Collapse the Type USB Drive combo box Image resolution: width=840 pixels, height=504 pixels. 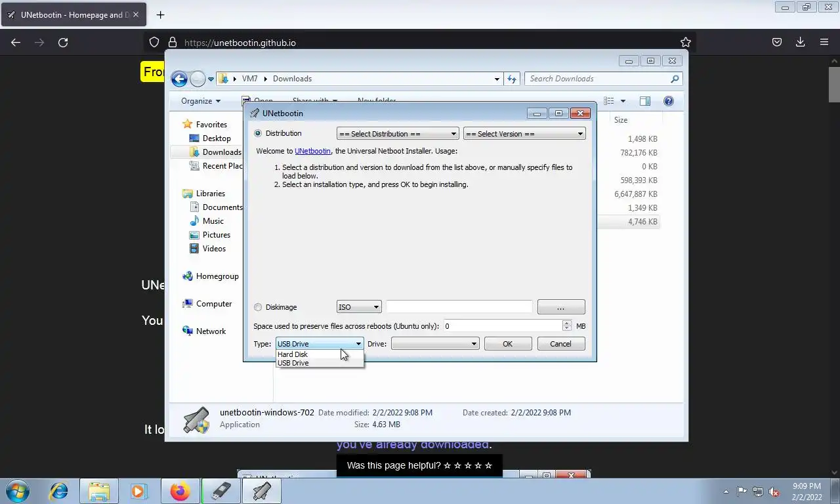tap(319, 344)
